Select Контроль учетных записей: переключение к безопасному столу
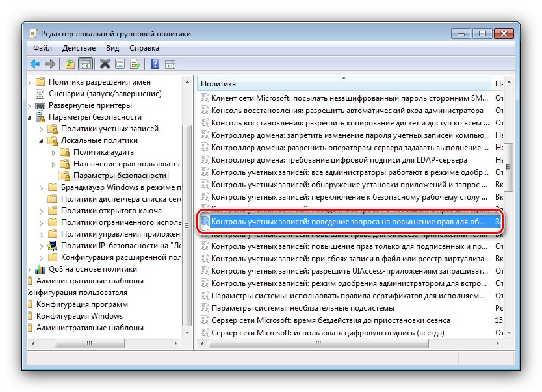 coord(349,197)
